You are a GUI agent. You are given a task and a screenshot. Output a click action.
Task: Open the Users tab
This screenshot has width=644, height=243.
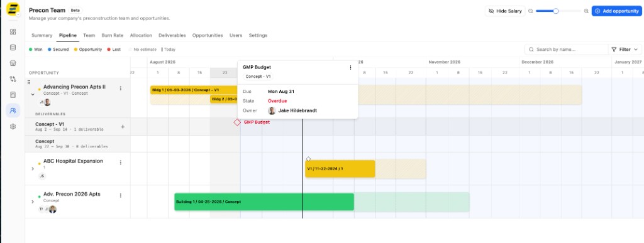coord(236,35)
